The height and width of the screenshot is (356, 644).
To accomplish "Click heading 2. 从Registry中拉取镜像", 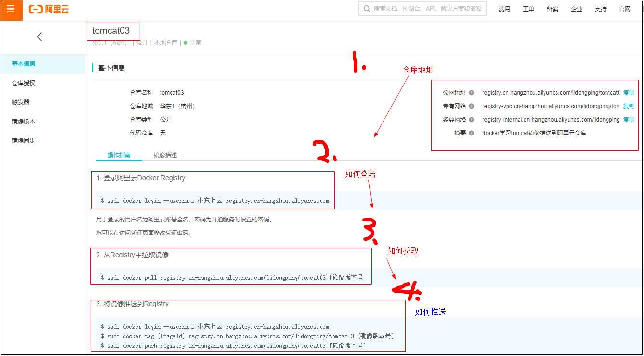I will pos(133,255).
